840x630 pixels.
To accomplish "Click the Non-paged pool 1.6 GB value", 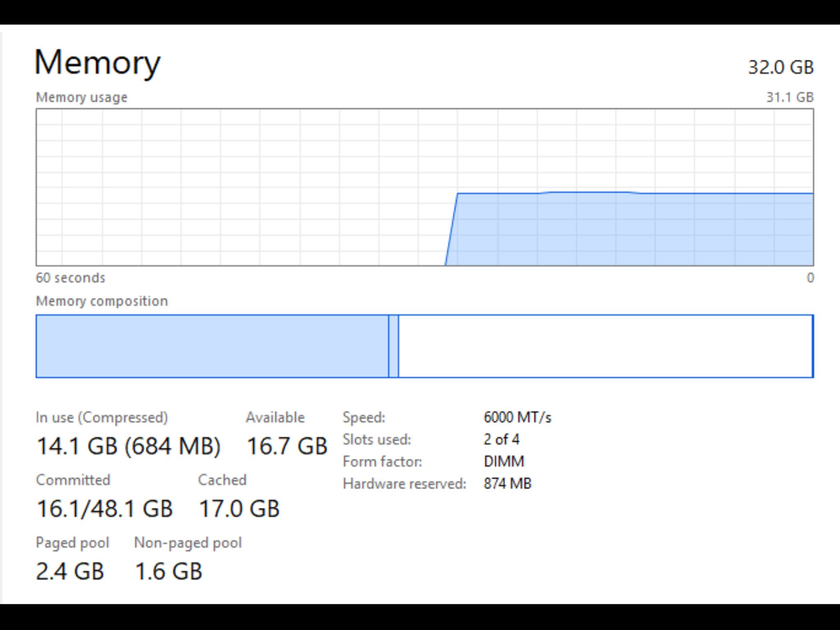I will pos(169,571).
